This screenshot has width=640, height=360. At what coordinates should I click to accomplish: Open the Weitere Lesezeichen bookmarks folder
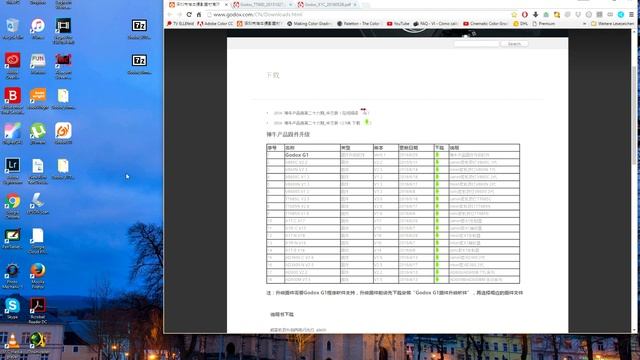tap(612, 24)
